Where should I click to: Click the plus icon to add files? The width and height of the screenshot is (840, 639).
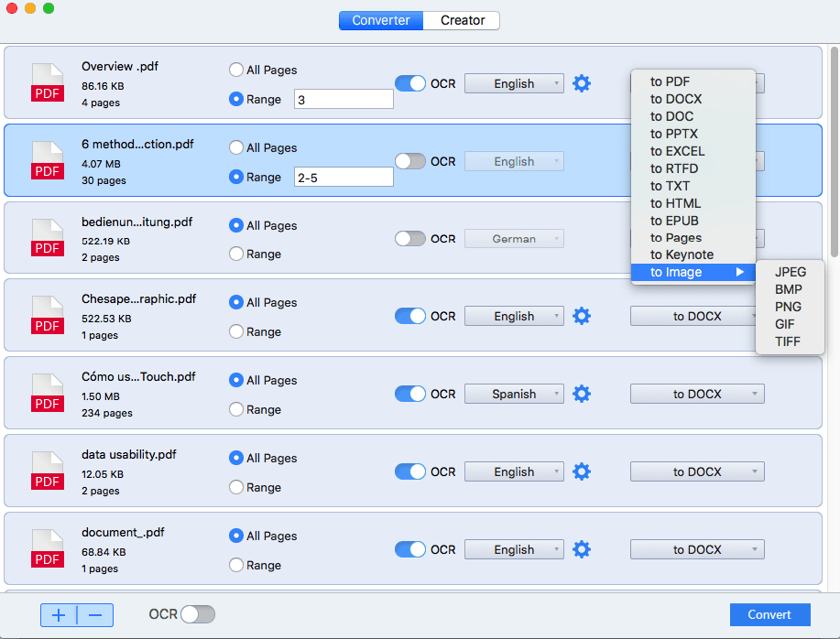59,615
